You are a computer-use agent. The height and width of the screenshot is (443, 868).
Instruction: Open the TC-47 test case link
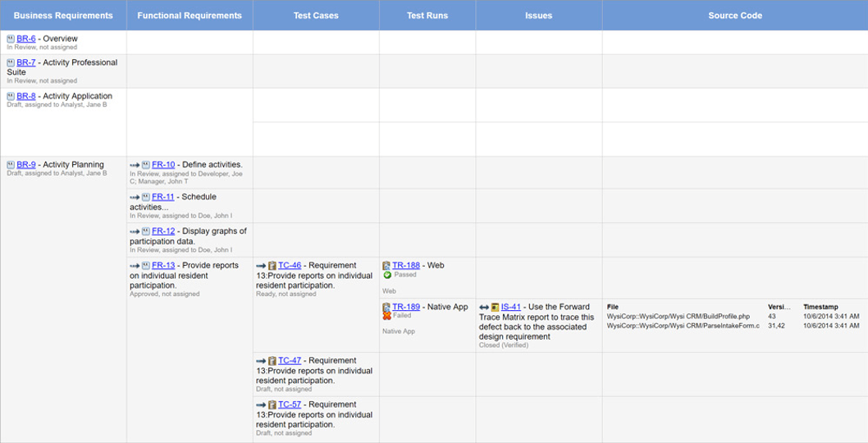coord(289,360)
